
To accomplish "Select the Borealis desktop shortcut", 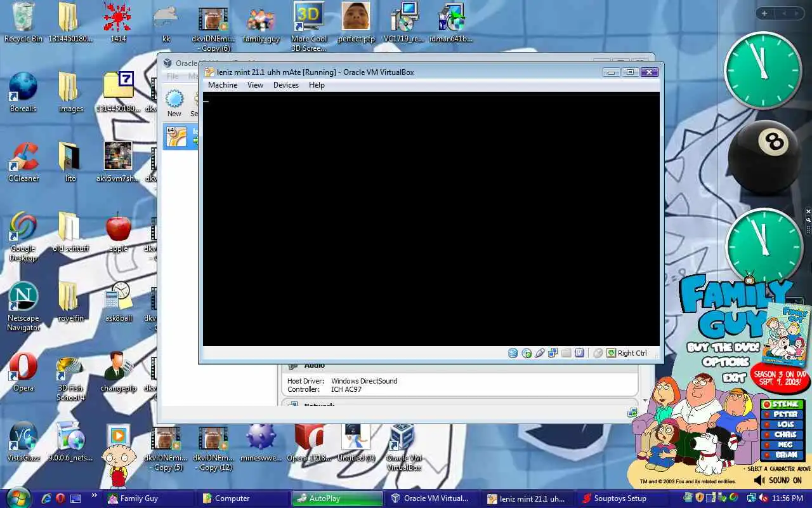I will click(23, 92).
